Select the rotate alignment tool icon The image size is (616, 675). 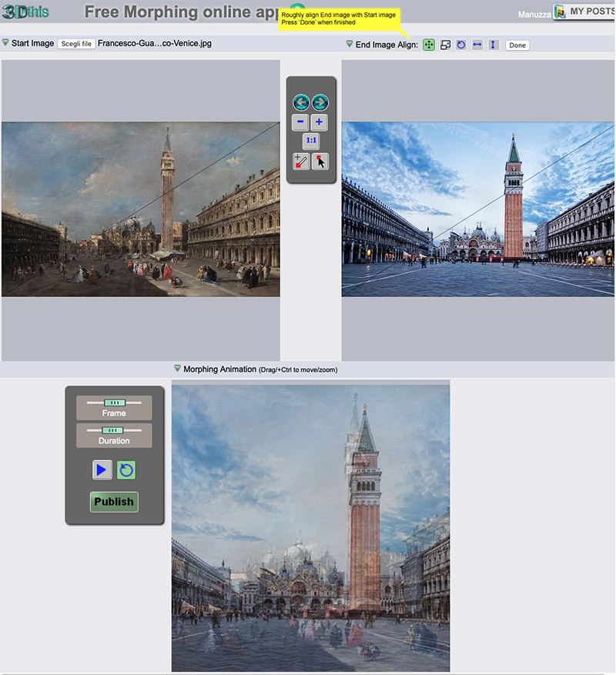[461, 45]
